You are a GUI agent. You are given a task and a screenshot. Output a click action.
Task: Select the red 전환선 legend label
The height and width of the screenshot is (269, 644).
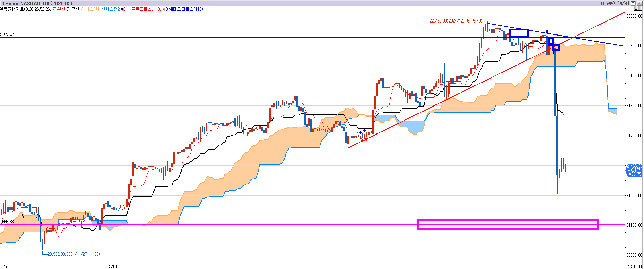59,9
